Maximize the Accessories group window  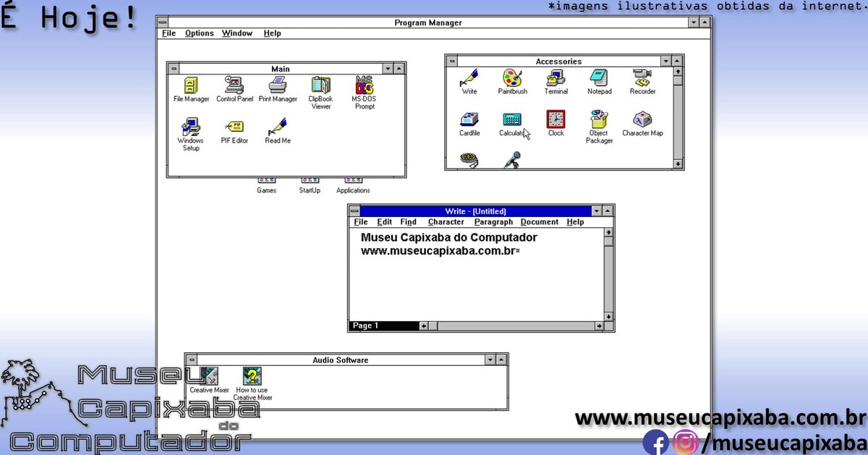677,61
